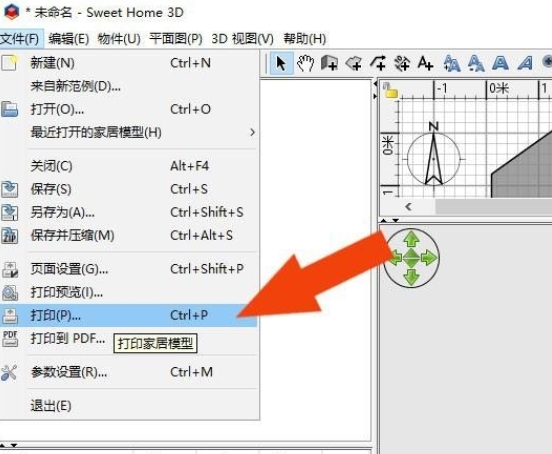Click the 3D view right navigation arrow
The image size is (552, 454).
428,258
